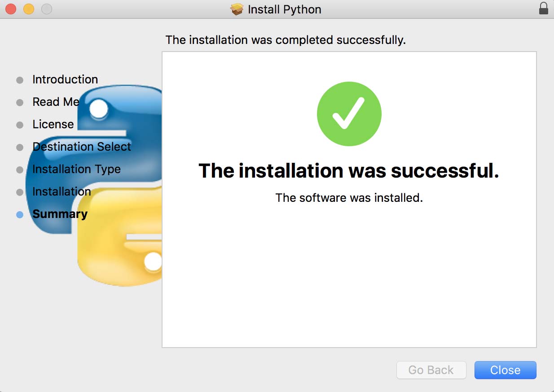Screen dimensions: 554x392
Task: Click the Install Python window title
Action: pyautogui.click(x=285, y=9)
